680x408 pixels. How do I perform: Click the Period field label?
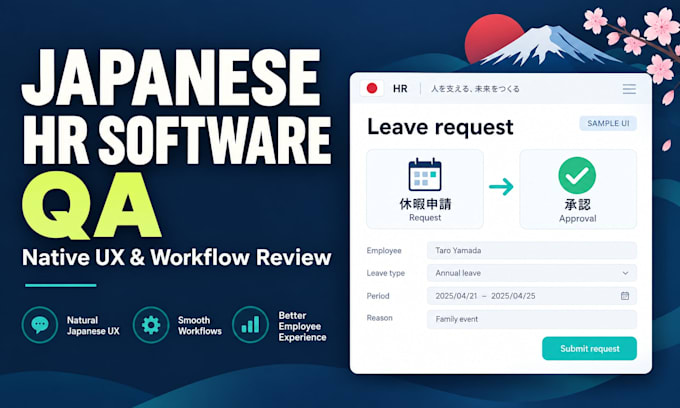378,296
